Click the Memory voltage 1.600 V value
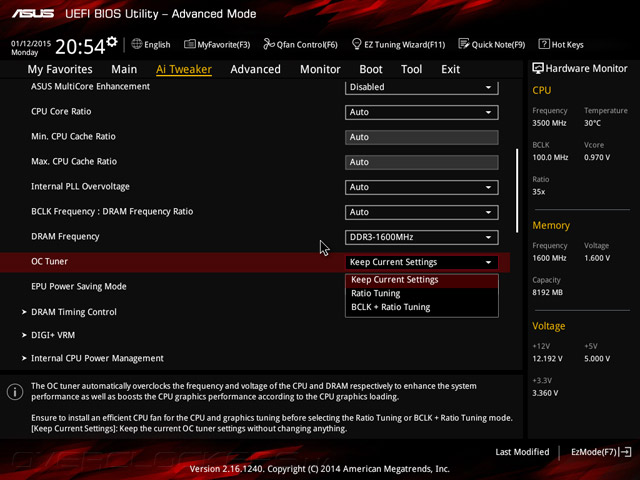 tap(597, 258)
